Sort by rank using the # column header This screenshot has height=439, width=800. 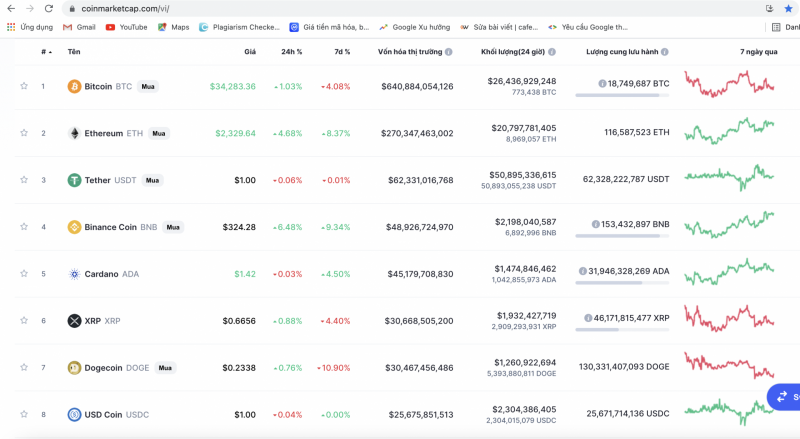pyautogui.click(x=46, y=52)
